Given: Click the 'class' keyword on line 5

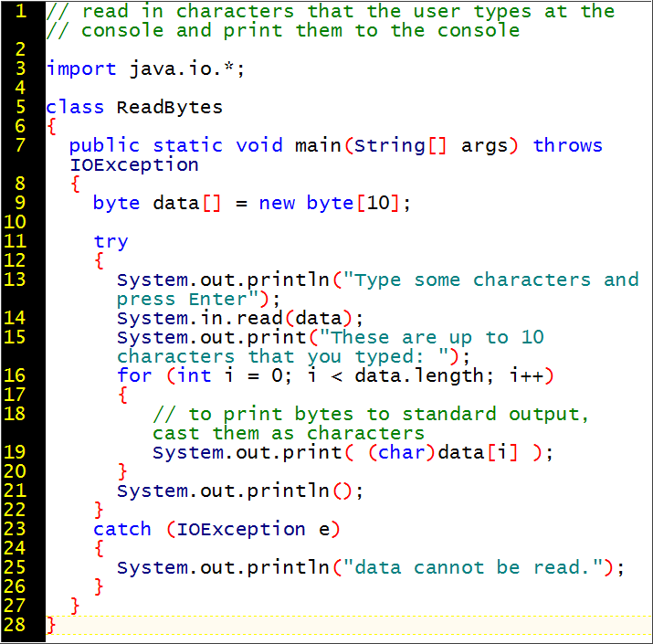Looking at the screenshot, I should (x=75, y=108).
